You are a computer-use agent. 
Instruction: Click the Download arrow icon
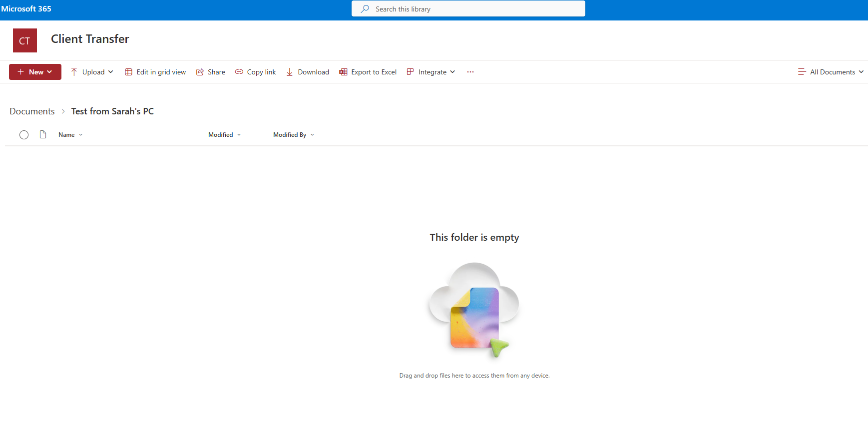pyautogui.click(x=290, y=72)
